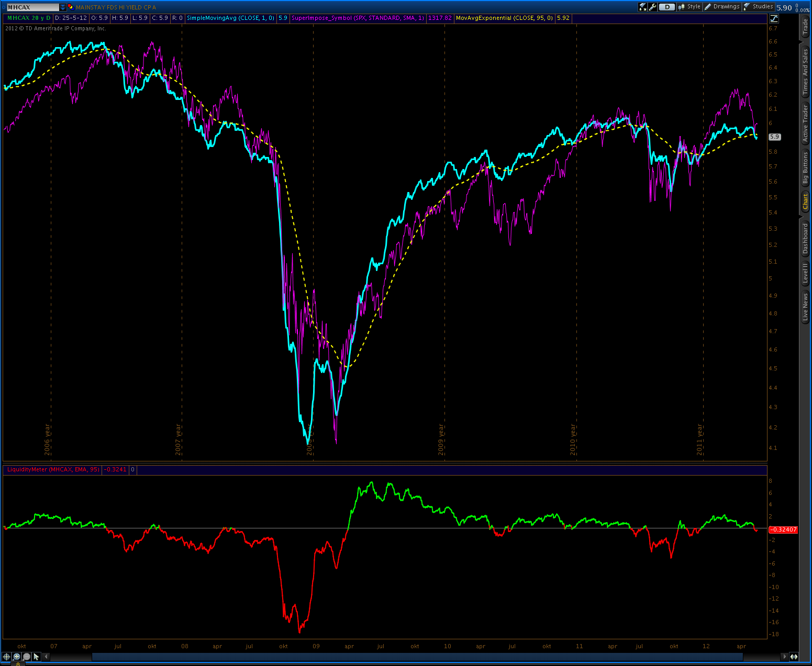
Task: Click the zoom out magnifier icon
Action: point(27,657)
